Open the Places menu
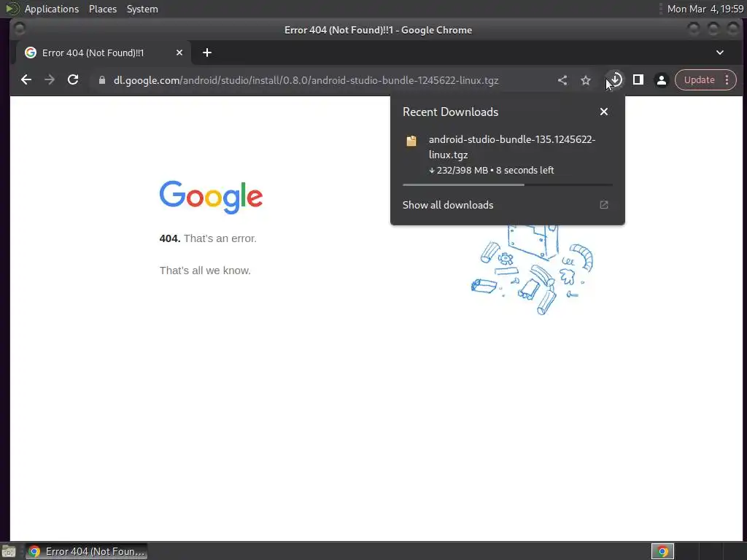747x560 pixels. 103,9
